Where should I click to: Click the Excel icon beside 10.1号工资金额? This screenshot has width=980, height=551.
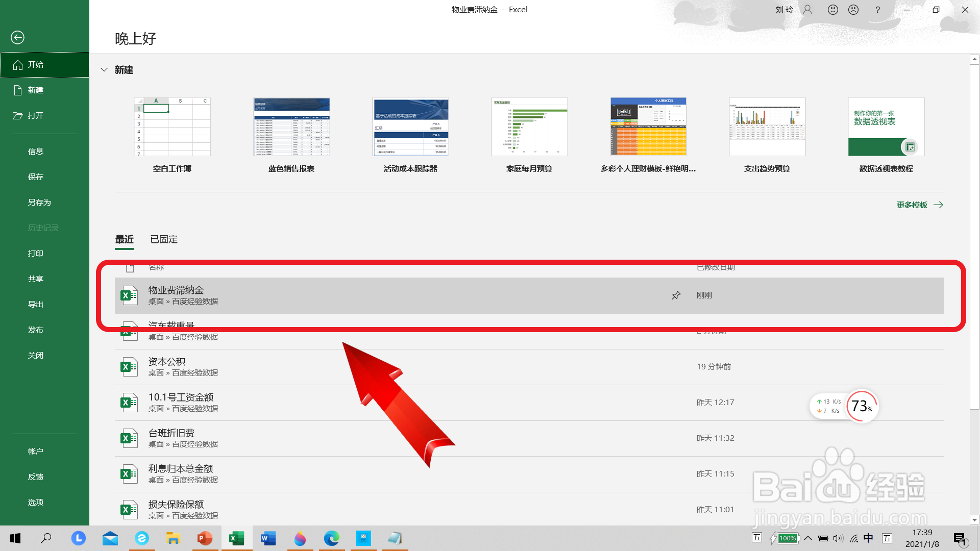[129, 403]
